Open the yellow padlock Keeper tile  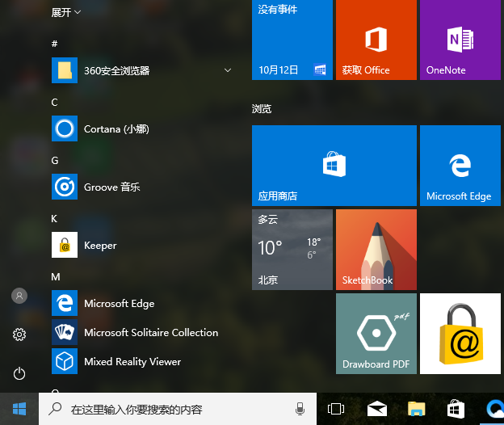pyautogui.click(x=460, y=333)
